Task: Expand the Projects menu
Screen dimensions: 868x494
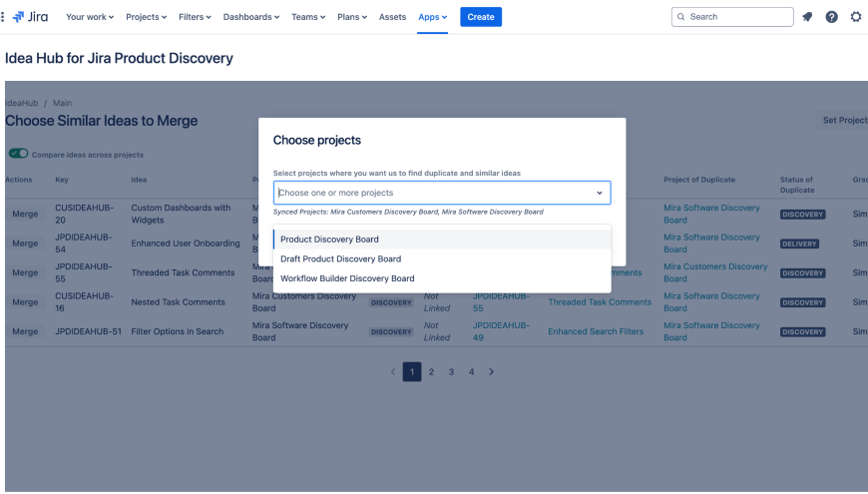Action: pyautogui.click(x=146, y=17)
